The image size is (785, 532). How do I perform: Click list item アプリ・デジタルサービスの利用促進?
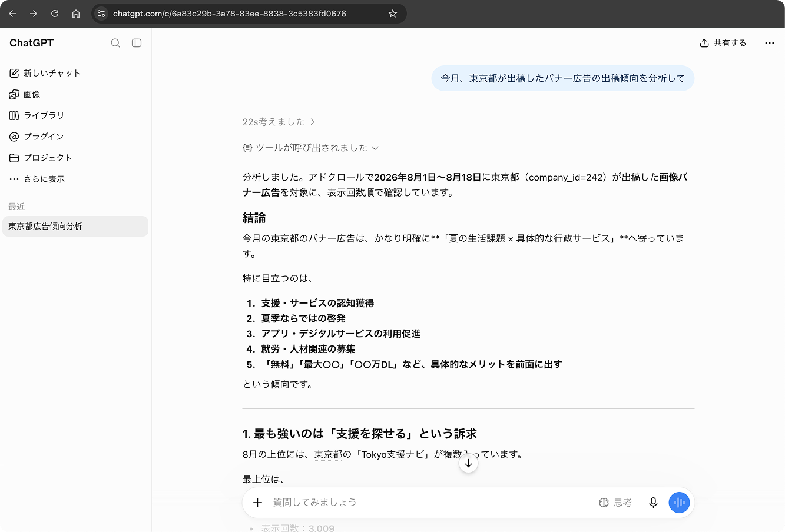click(x=341, y=334)
